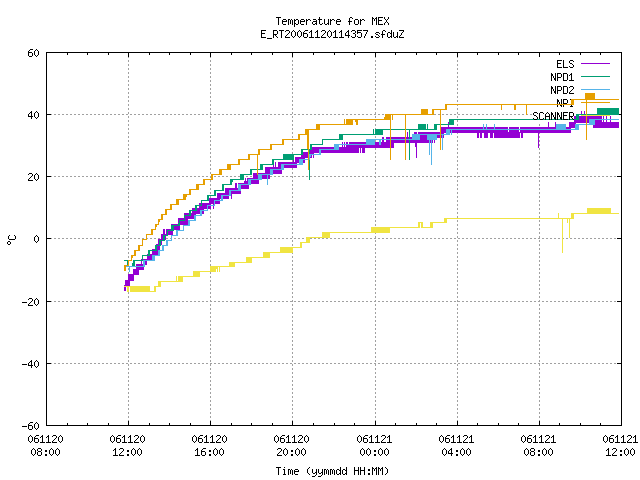The width and height of the screenshot is (640, 480).
Task: Click the y-axis tick label '0'
Action: (37, 239)
